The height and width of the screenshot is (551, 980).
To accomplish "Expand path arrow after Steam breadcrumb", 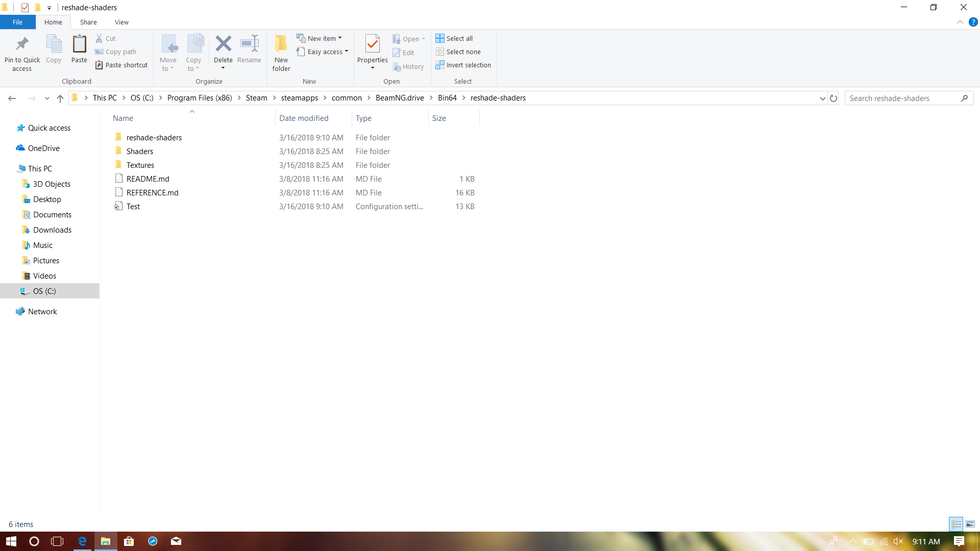I will tap(274, 98).
